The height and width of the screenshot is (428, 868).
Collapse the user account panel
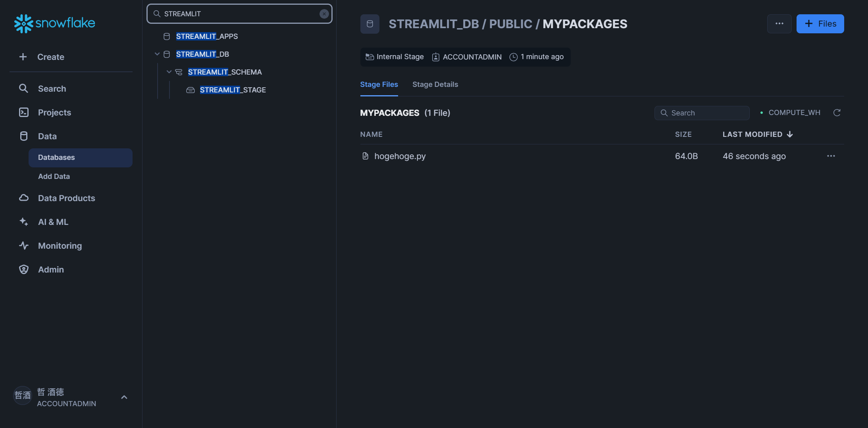click(123, 397)
